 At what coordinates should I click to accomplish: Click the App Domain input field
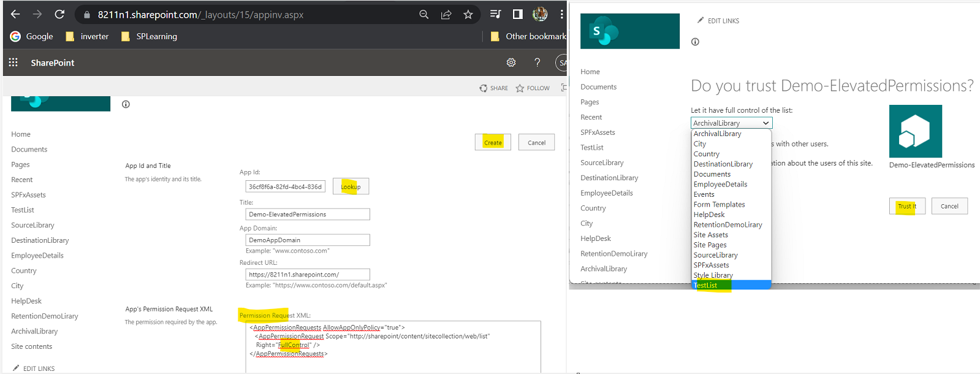[308, 240]
